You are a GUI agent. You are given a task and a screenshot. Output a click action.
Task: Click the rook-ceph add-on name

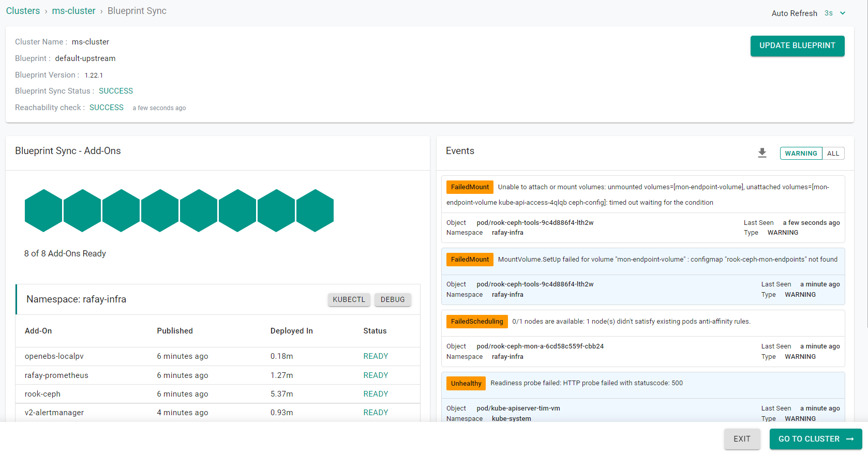tap(42, 394)
